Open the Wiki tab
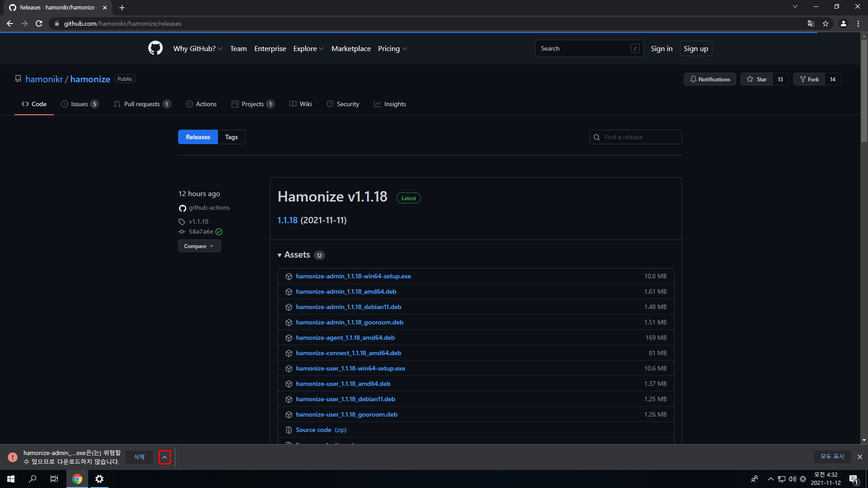Screen dimensions: 868x488 pyautogui.click(x=301, y=104)
